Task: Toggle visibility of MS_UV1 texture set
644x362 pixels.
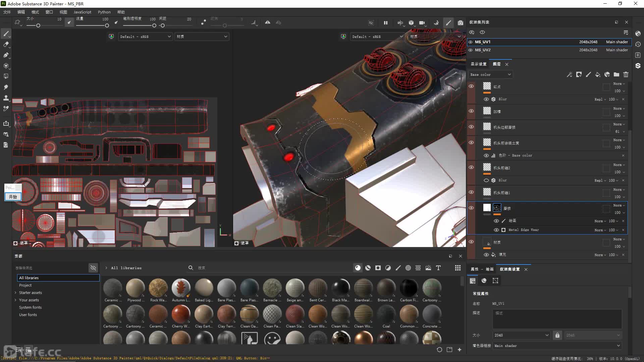Action: [x=470, y=42]
